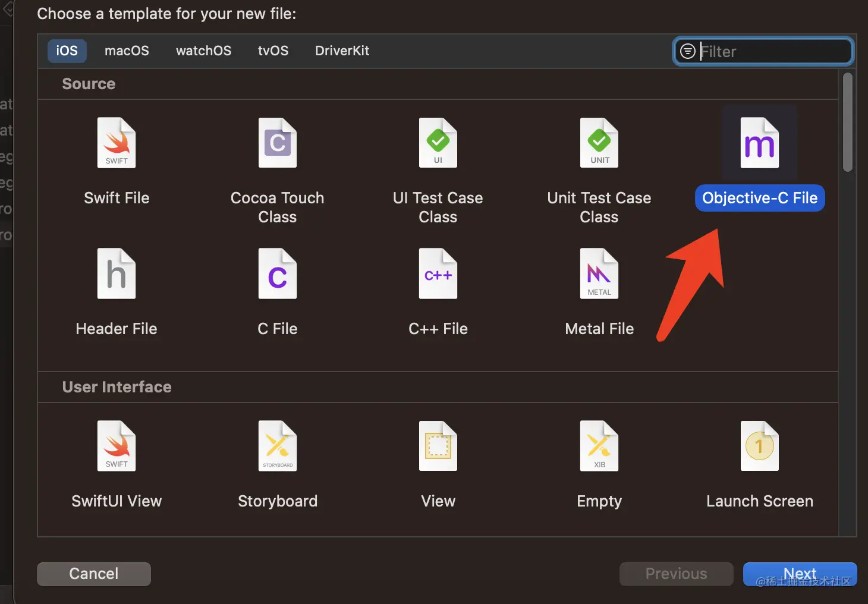
Task: Open the watchOS platform tab
Action: (x=203, y=51)
